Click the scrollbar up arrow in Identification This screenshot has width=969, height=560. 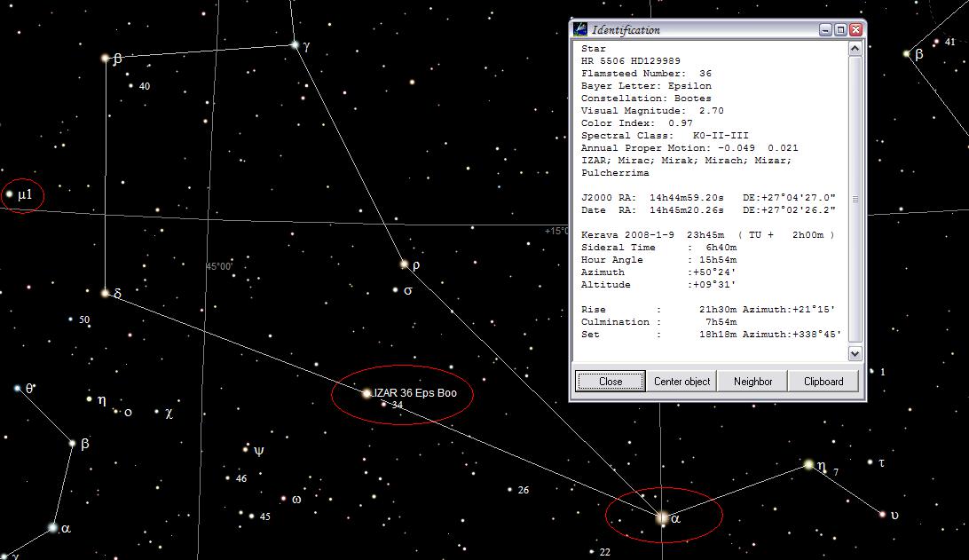coord(855,49)
